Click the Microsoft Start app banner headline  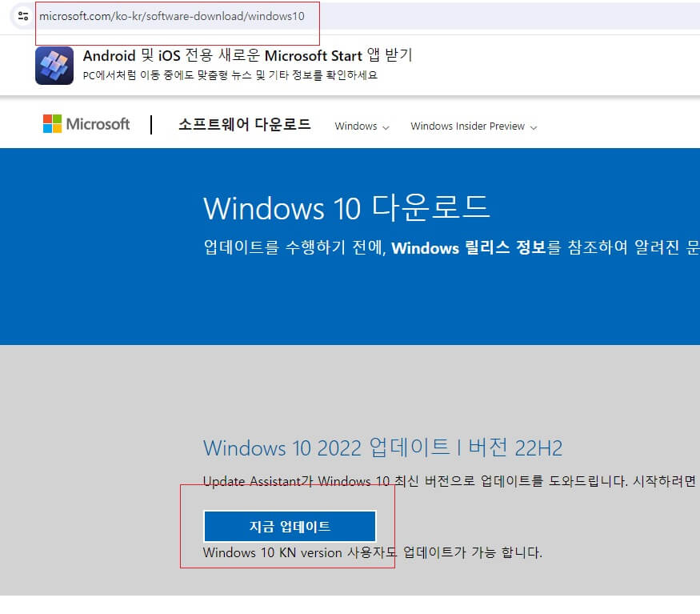[x=248, y=55]
